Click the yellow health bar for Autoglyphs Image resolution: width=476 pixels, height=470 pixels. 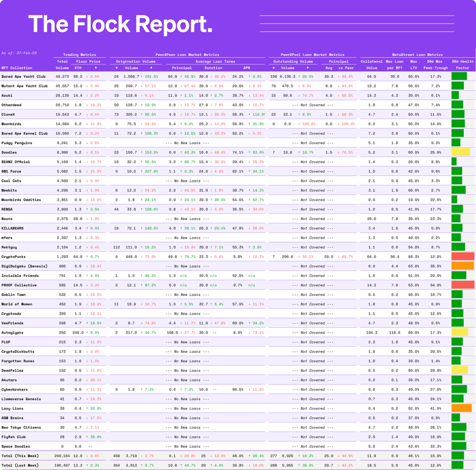pyautogui.click(x=460, y=332)
